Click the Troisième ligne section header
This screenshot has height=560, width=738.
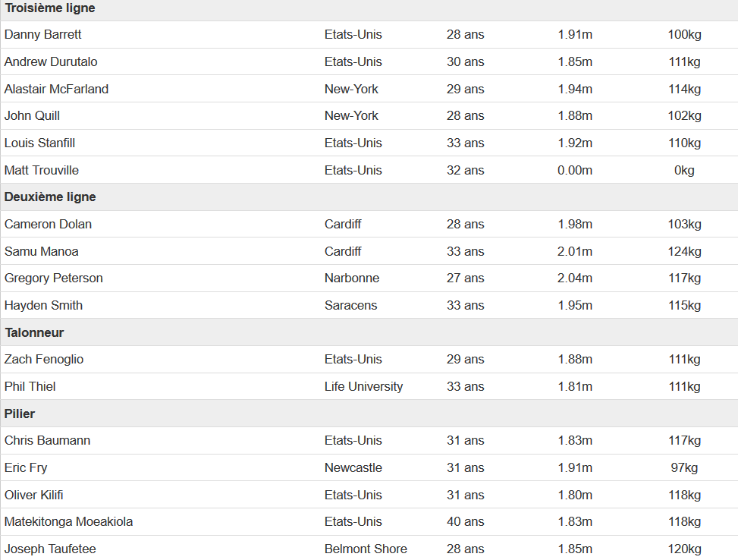pos(50,8)
